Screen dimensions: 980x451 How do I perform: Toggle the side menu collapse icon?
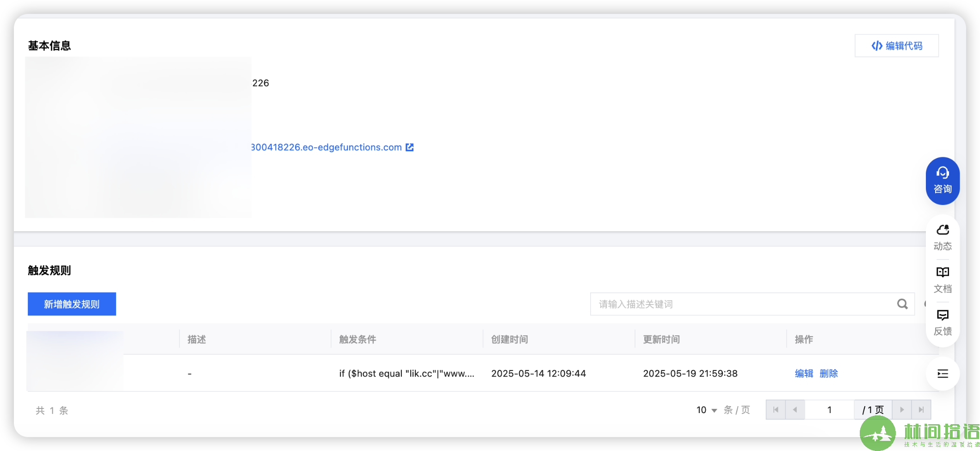pyautogui.click(x=943, y=374)
